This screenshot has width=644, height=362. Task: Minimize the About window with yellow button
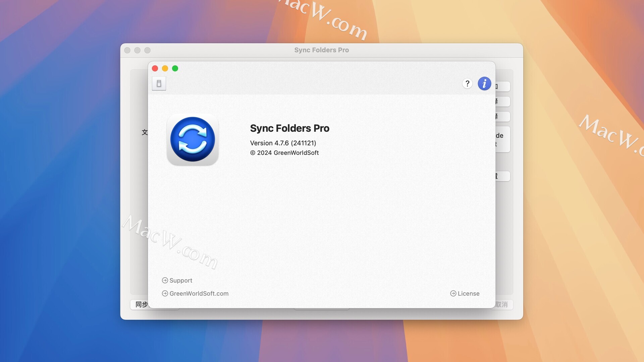[165, 68]
